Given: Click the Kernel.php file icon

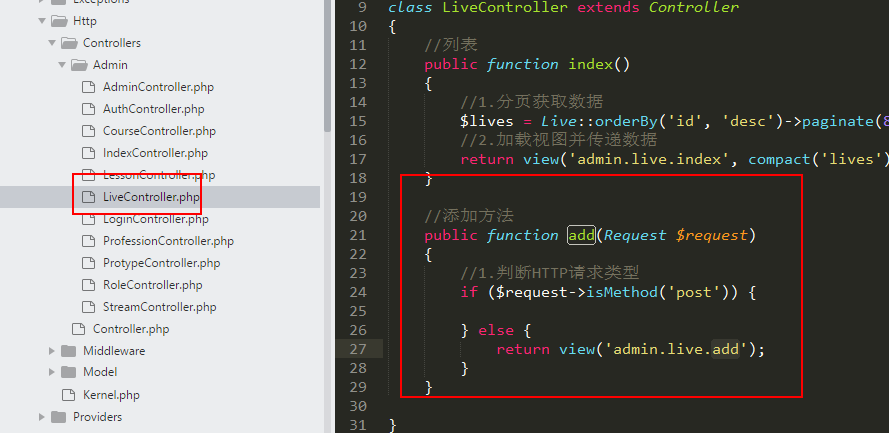Looking at the screenshot, I should point(68,395).
